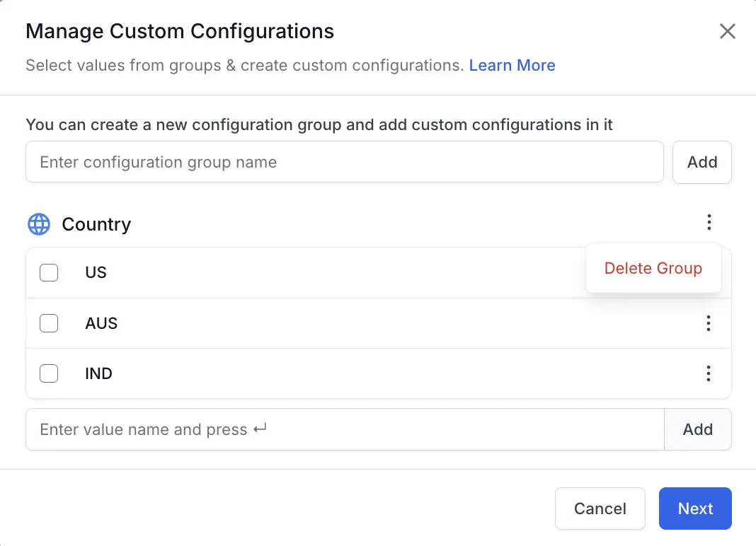
Task: Click the Country group heading
Action: click(x=96, y=224)
